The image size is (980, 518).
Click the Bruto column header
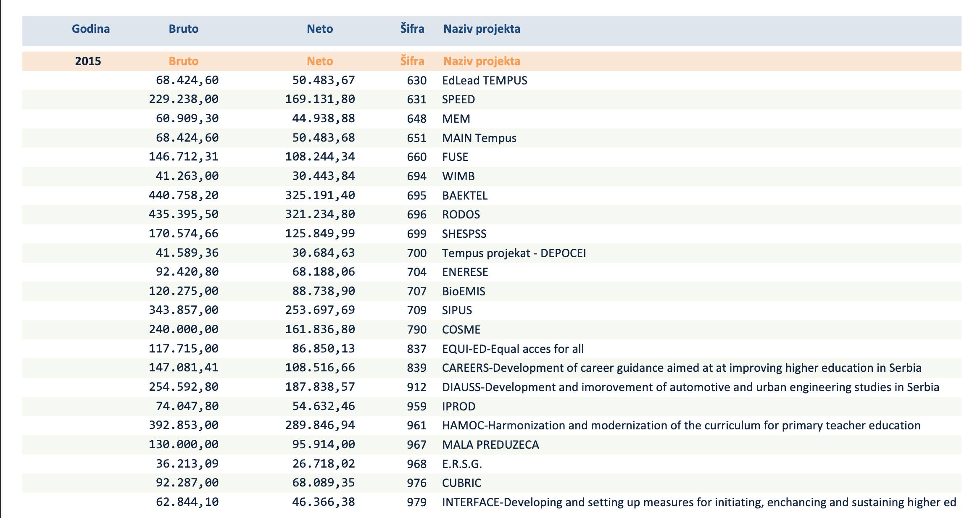point(183,29)
